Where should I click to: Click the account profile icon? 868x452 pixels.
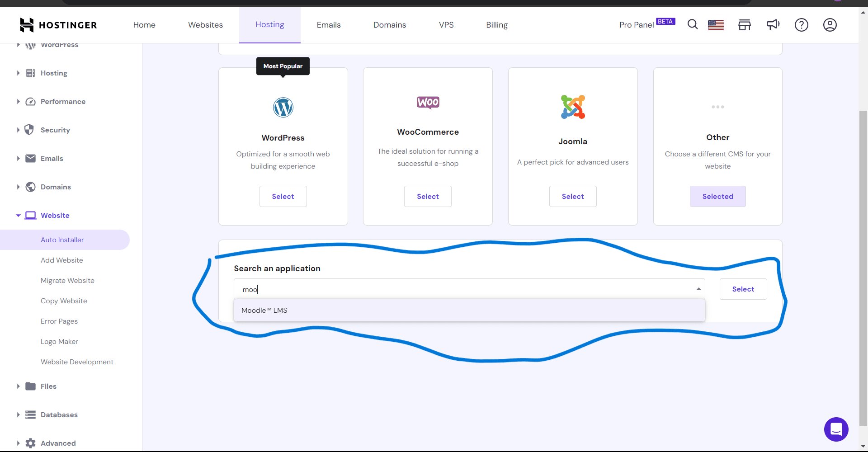pos(830,25)
